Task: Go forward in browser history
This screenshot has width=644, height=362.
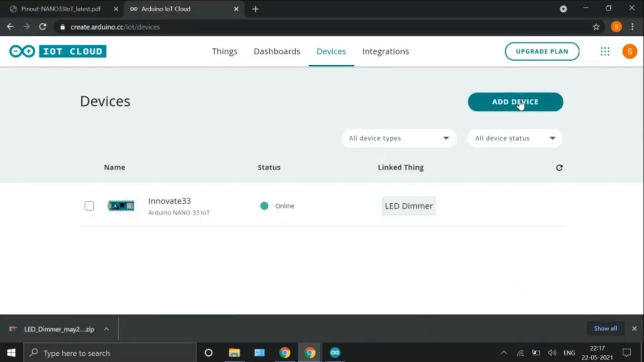Action: [26, 27]
